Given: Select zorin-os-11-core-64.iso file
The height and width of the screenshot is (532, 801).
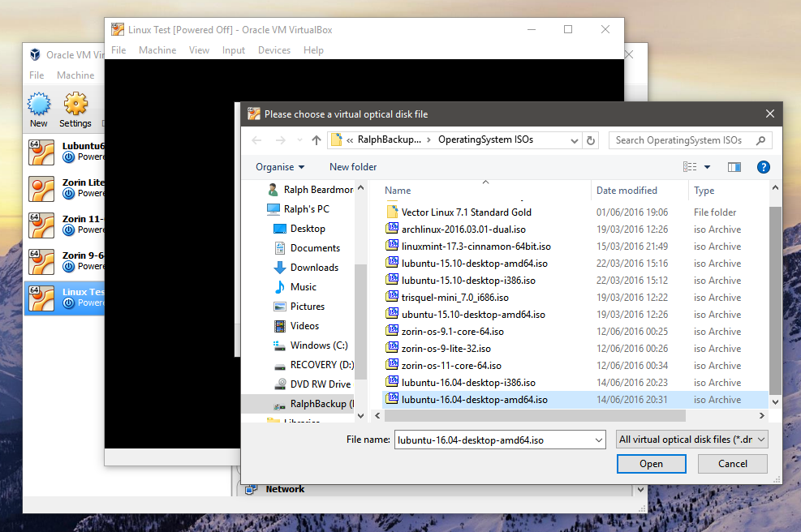Looking at the screenshot, I should pyautogui.click(x=575, y=366).
